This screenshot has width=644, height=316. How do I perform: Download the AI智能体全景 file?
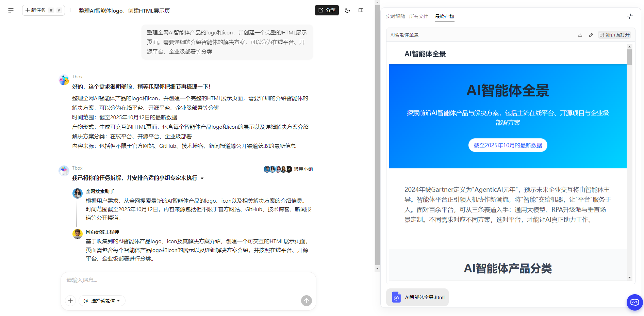click(x=580, y=35)
